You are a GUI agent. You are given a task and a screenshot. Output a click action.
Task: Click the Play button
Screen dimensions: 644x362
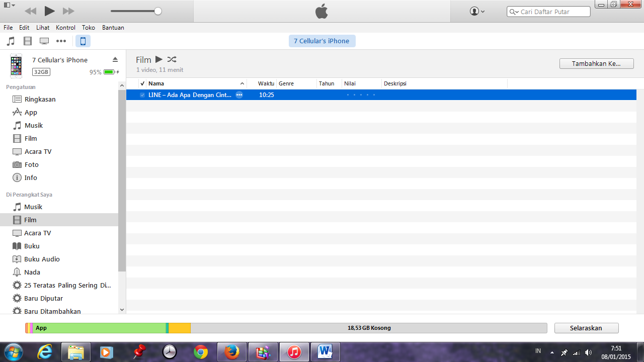[49, 11]
